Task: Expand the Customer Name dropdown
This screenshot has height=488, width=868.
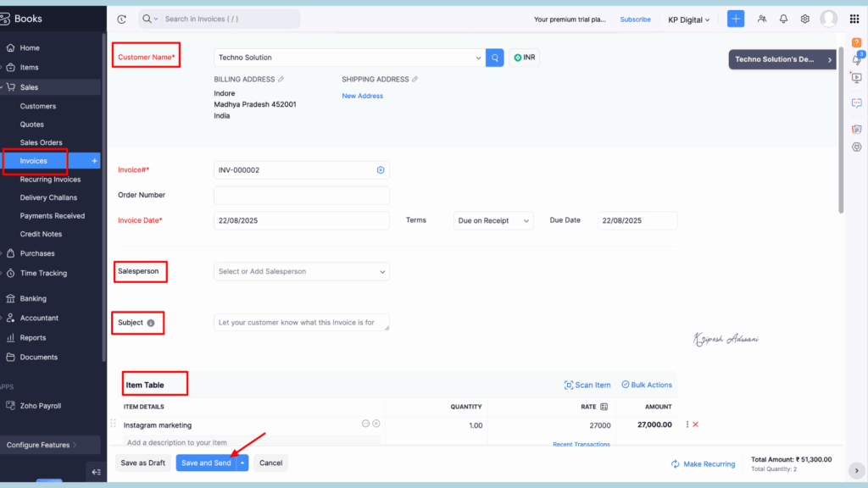Action: click(x=478, y=58)
